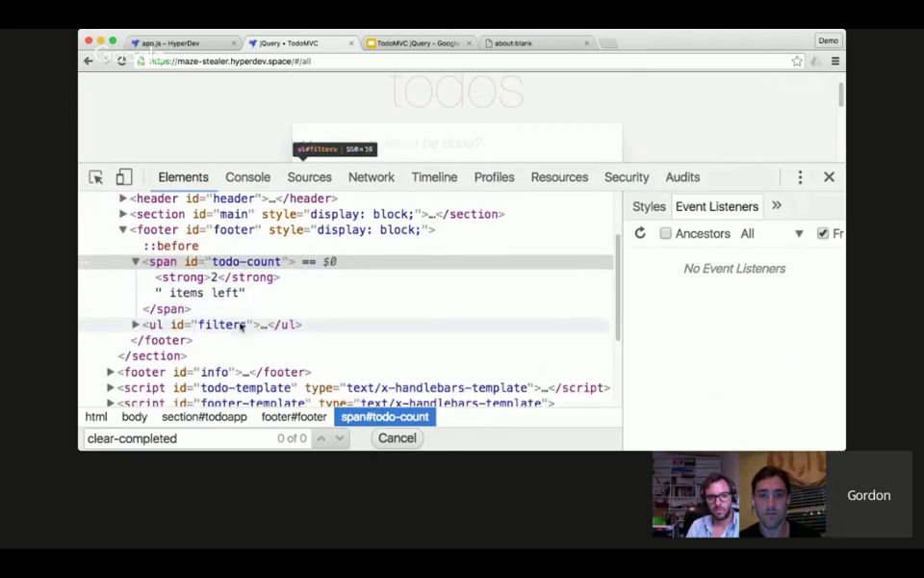
Task: Cancel the Elements search
Action: 398,438
